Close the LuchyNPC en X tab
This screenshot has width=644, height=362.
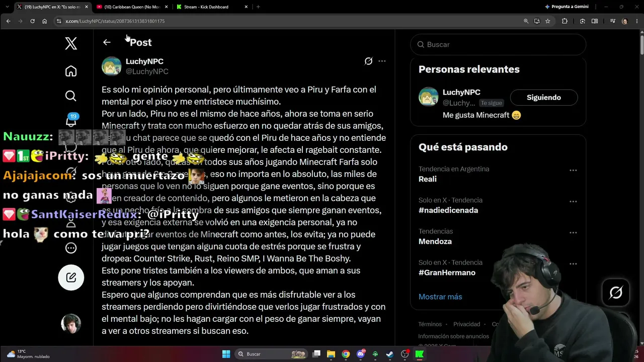tap(86, 7)
